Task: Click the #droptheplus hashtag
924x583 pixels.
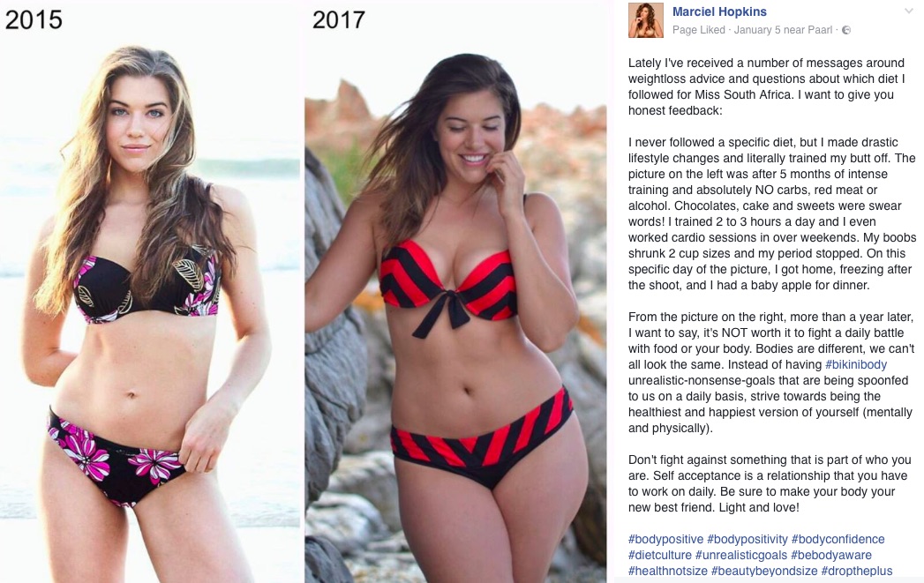Action: click(857, 572)
